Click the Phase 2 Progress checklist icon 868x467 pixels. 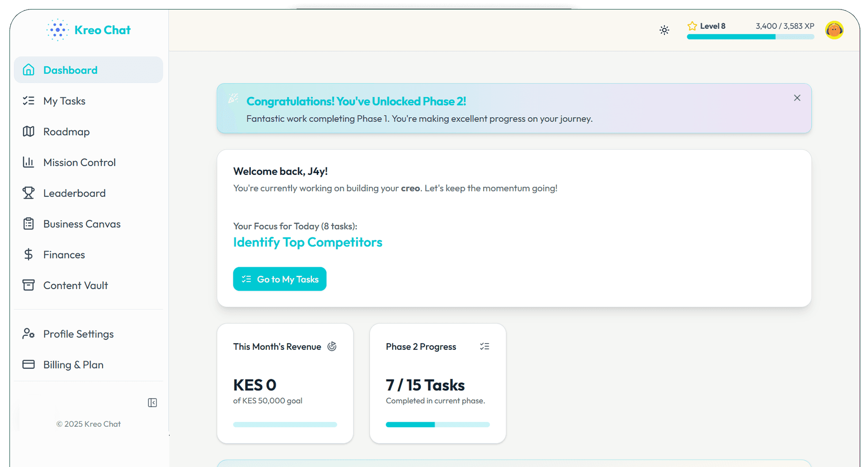484,347
